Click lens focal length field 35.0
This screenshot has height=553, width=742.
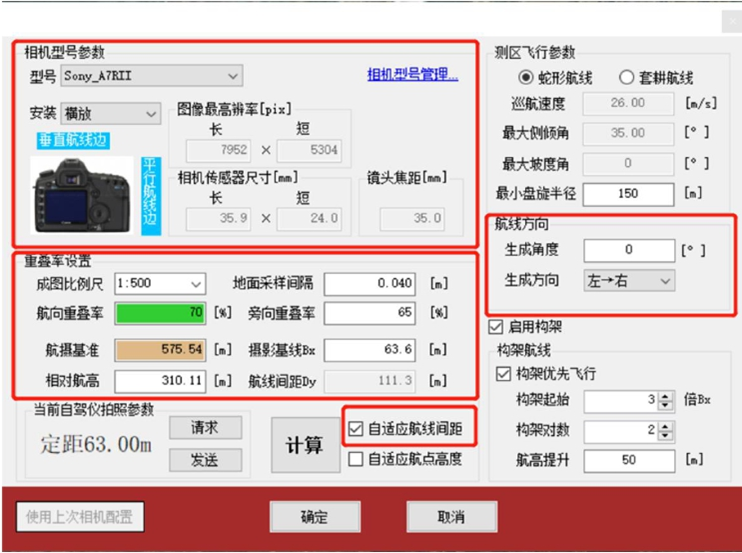pos(412,219)
